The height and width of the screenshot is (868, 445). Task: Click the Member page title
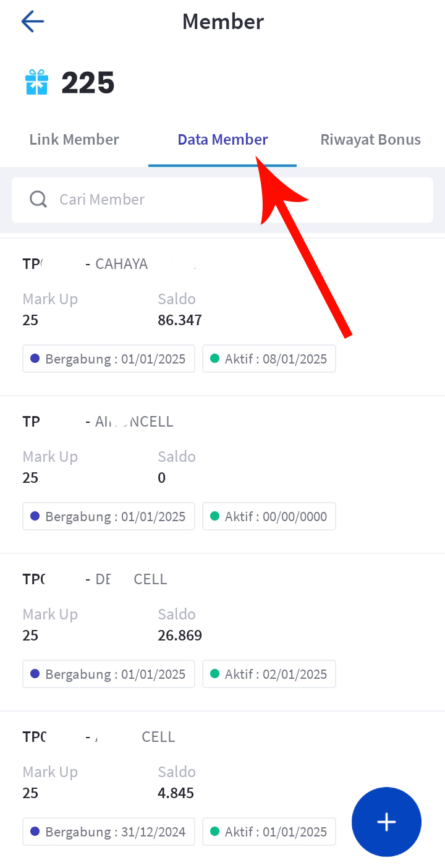point(222,22)
